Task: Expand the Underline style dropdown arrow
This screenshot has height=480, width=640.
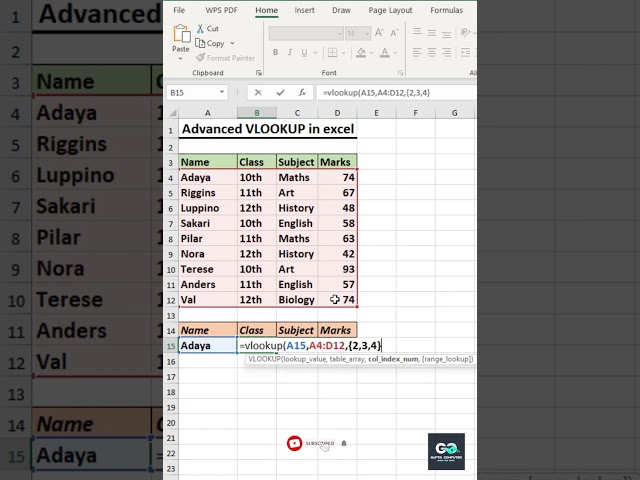Action: 315,53
